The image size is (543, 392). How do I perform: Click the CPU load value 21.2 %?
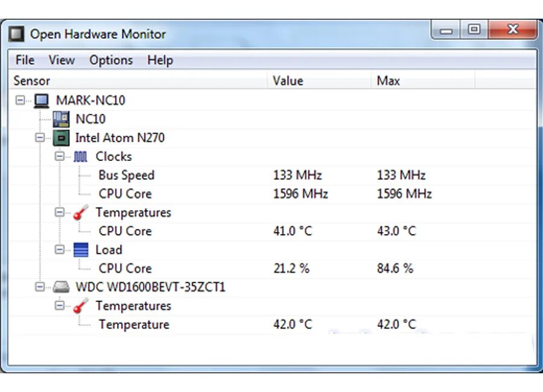[x=291, y=269]
